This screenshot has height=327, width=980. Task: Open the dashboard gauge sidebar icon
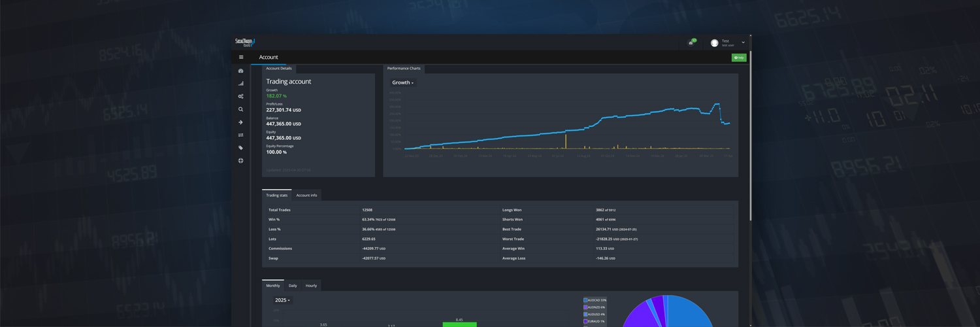241,71
